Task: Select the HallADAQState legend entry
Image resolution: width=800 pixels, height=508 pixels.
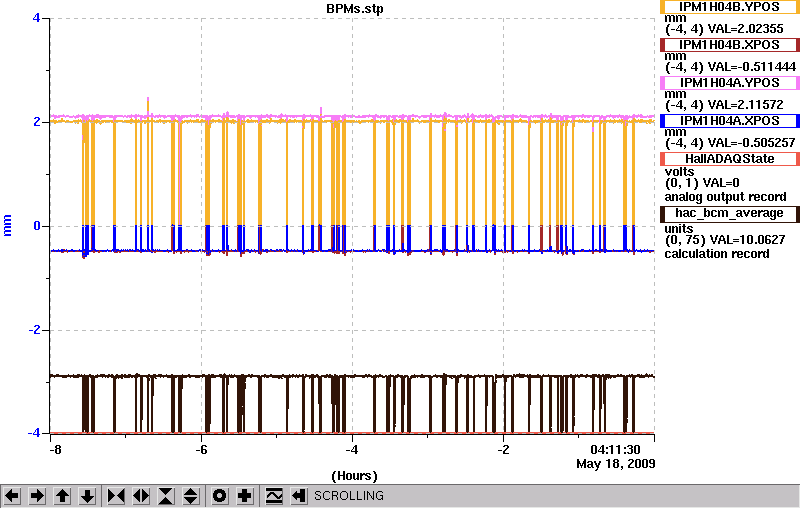Action: click(730, 159)
